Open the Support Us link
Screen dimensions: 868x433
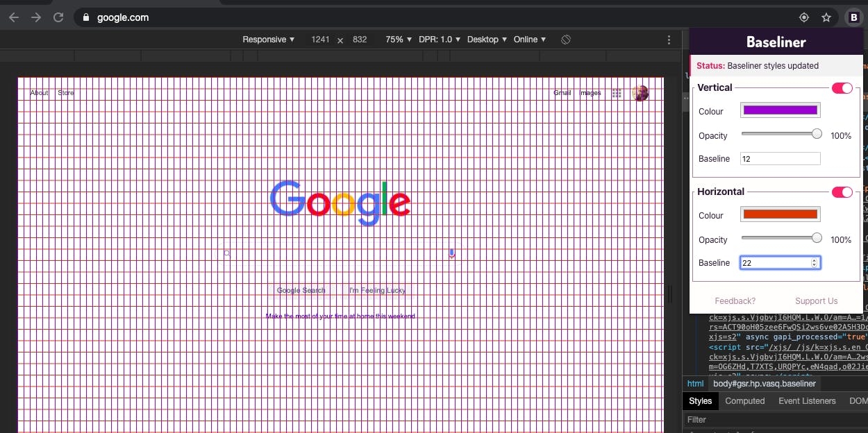tap(816, 301)
